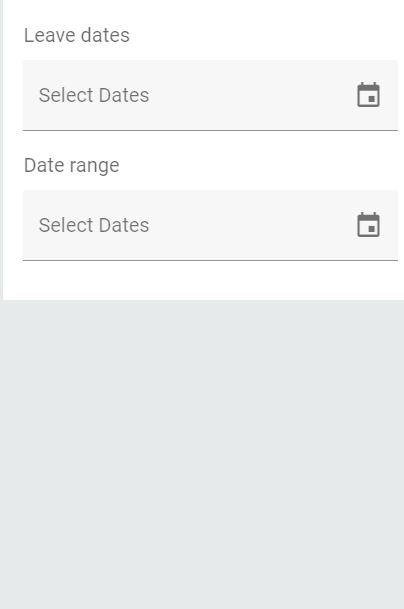Click 'Select Dates' placeholder under Leave dates
404x609 pixels.
pos(94,95)
